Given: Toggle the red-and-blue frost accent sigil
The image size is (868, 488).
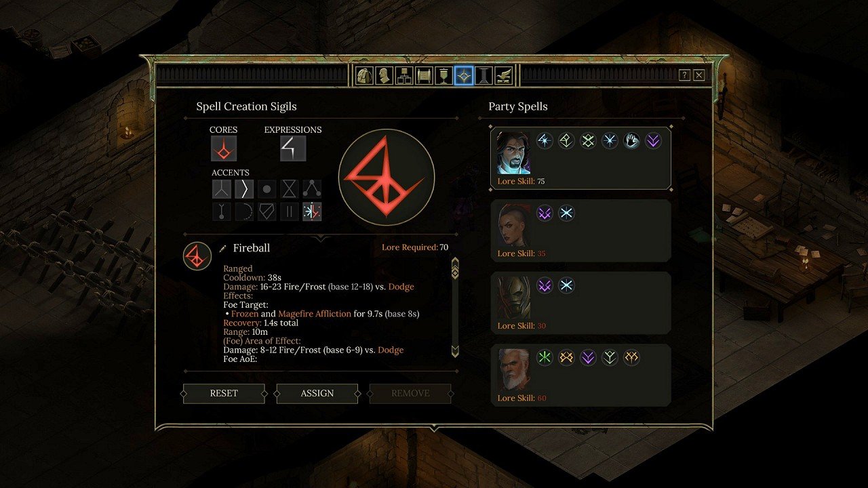Looking at the screenshot, I should pos(312,211).
